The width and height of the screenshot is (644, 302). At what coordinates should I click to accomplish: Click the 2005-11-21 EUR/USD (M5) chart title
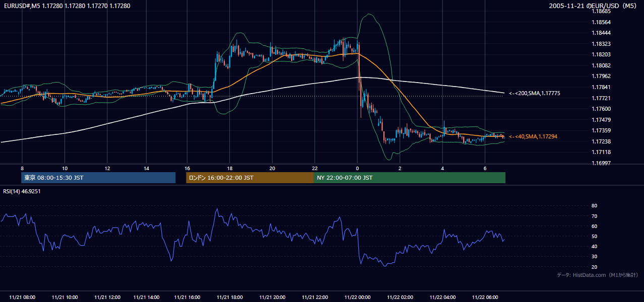point(593,6)
